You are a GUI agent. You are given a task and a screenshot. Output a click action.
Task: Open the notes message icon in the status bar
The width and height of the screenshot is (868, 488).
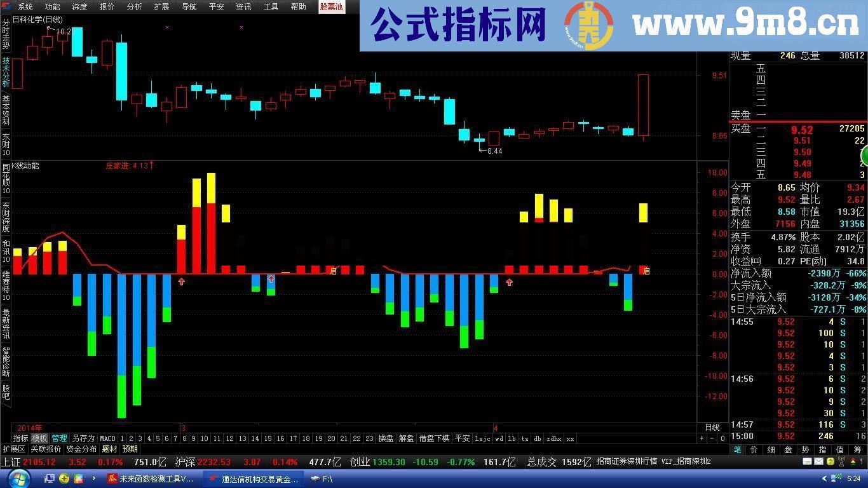pos(806,462)
